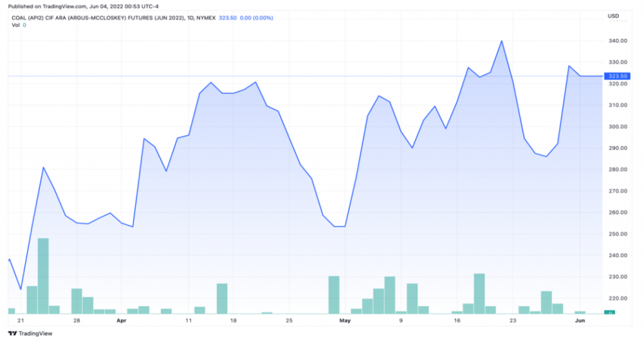Click the 28 date label on time axis
Image resolution: width=644 pixels, height=347 pixels.
click(76, 321)
